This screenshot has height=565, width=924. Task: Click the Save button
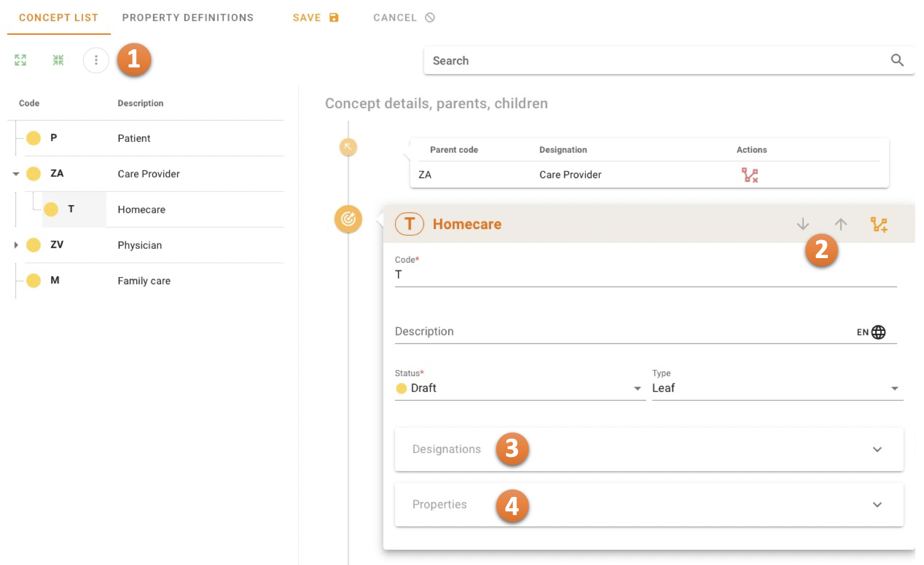coord(316,17)
